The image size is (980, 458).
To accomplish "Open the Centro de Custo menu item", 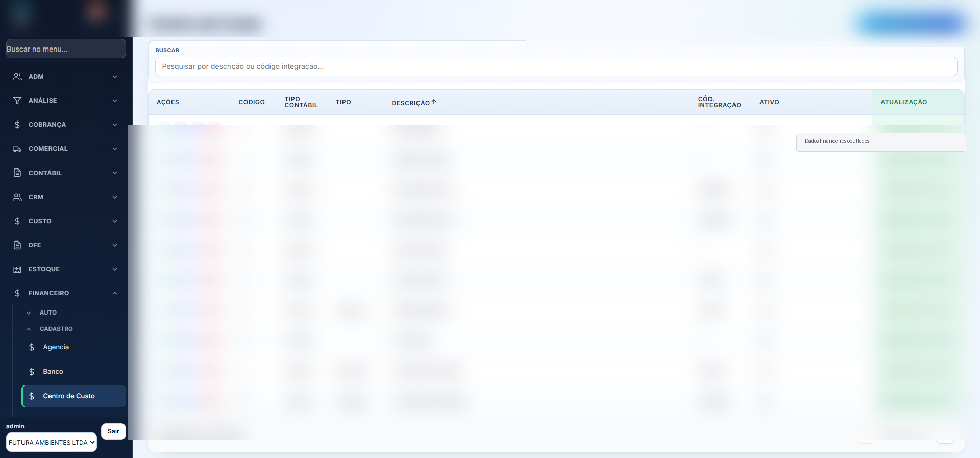I will tap(74, 396).
